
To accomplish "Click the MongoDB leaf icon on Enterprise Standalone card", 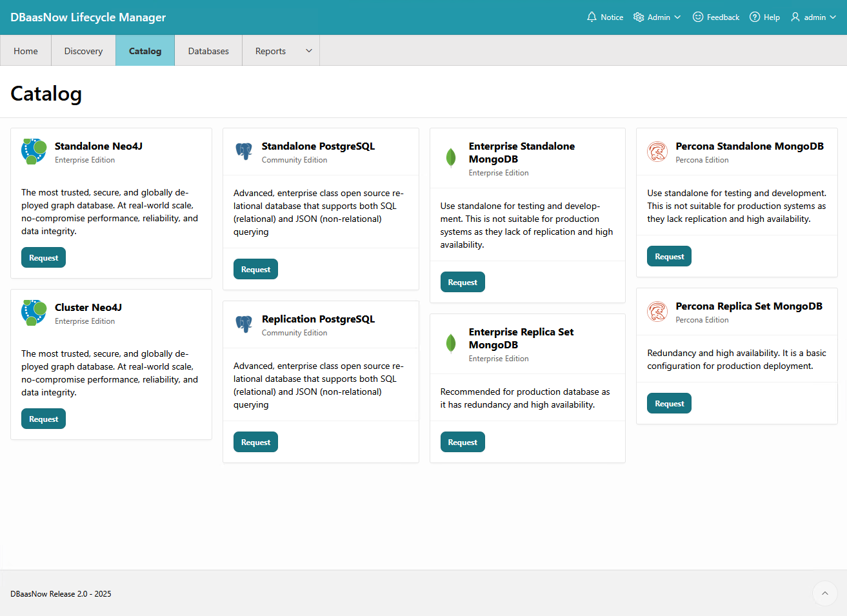I will point(451,157).
